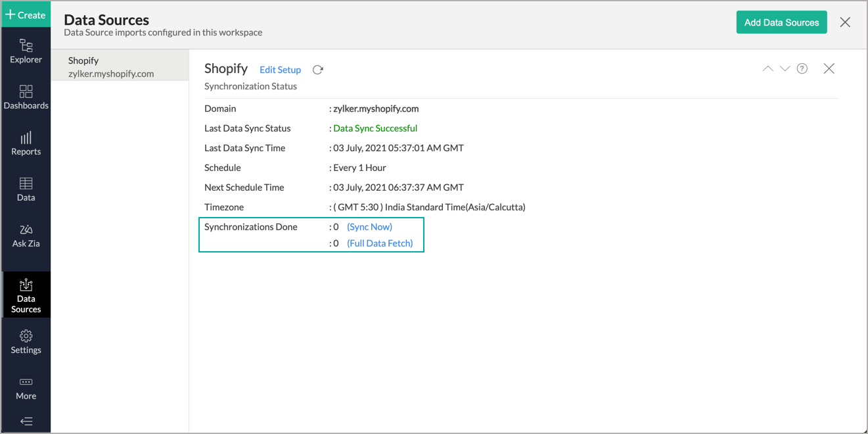Image resolution: width=868 pixels, height=434 pixels.
Task: Switch to the Reports section
Action: click(x=26, y=143)
